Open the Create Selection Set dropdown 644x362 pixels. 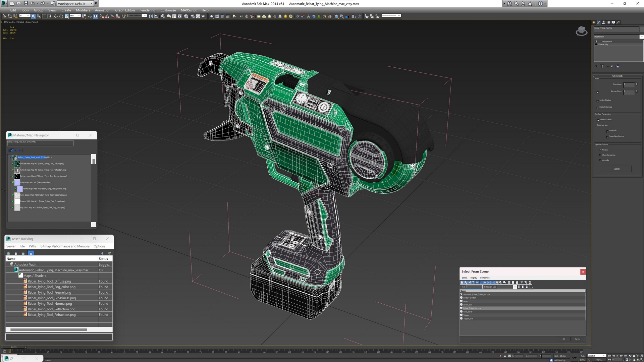pos(137,15)
